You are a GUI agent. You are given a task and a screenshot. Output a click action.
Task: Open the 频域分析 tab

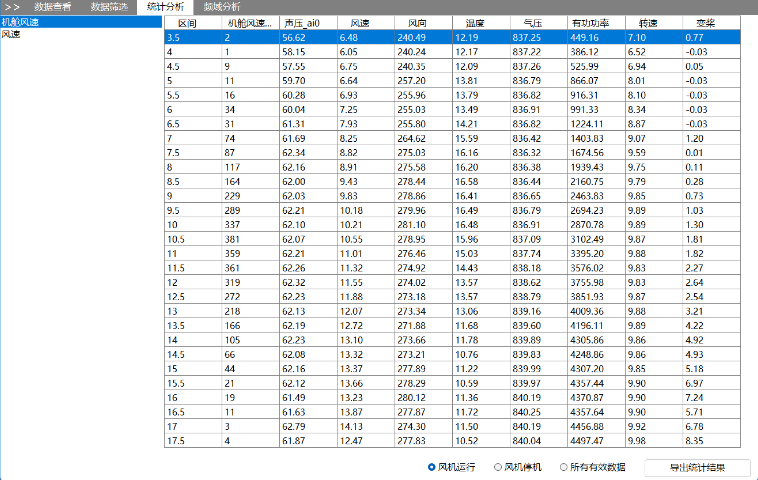coord(222,7)
